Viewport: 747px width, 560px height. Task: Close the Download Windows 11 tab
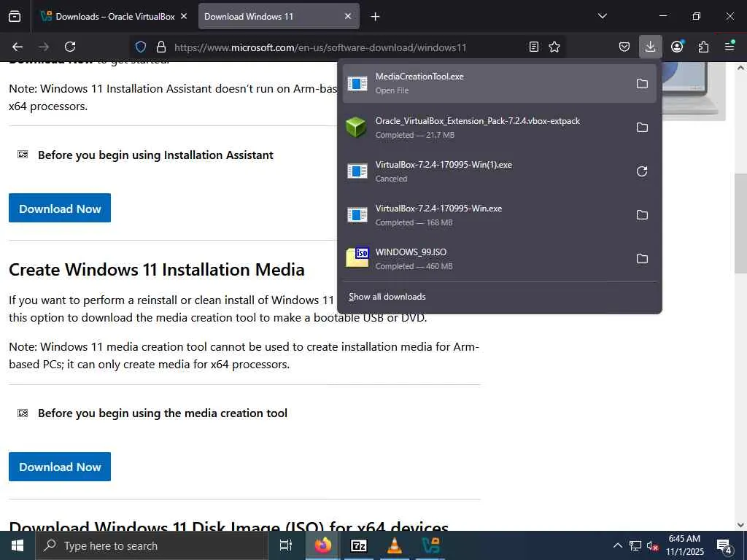point(348,16)
